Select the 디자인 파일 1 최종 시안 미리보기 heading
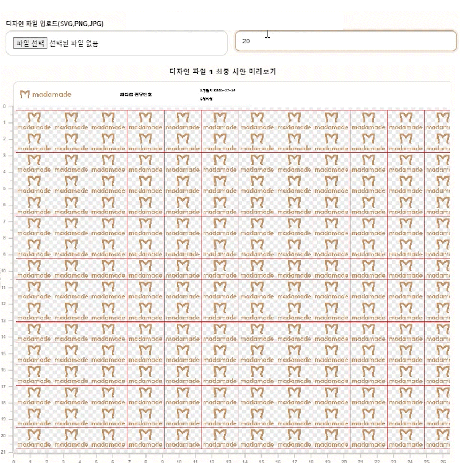Image resolution: width=460 pixels, height=476 pixels. [223, 72]
